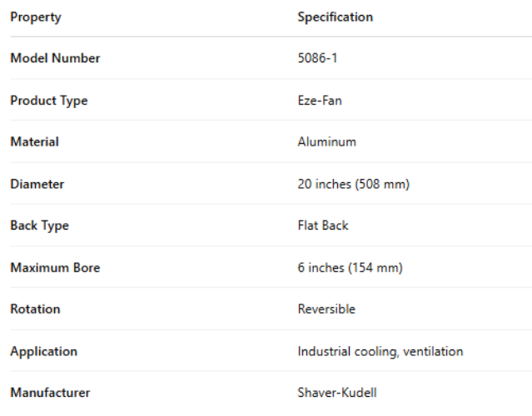The width and height of the screenshot is (532, 416).
Task: Select the Back Type row label
Action: tap(39, 225)
